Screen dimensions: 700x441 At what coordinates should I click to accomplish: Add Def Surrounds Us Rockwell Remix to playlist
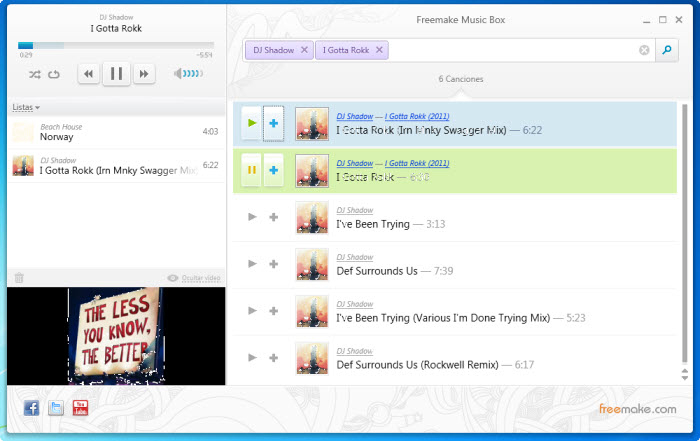point(274,358)
